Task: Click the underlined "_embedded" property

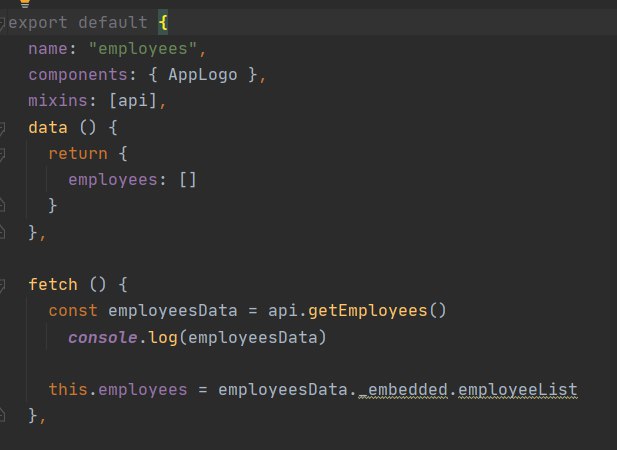Action: pos(403,390)
